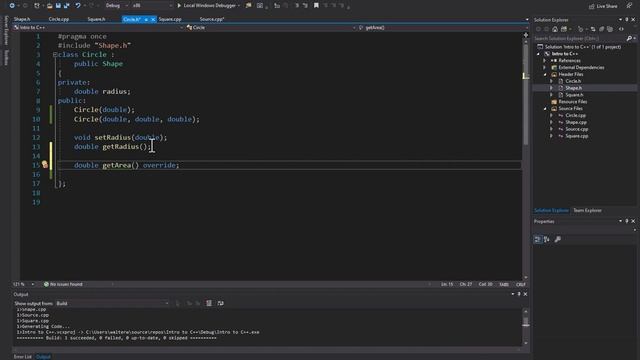Click the CRLF line ending indicator
The image size is (640, 360).
[x=520, y=284]
